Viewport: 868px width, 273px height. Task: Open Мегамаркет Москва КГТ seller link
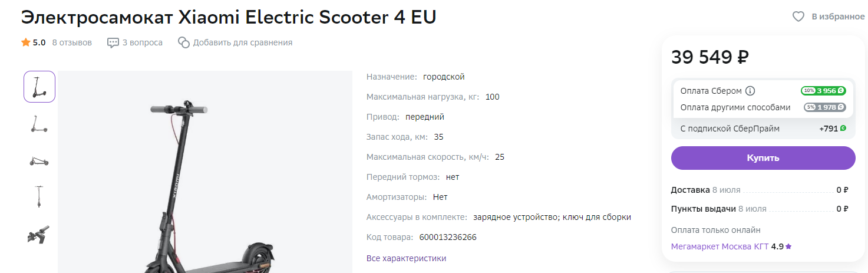[720, 246]
